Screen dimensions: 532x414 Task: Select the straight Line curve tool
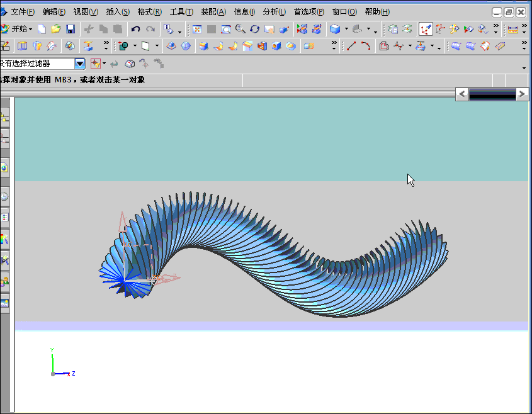click(x=351, y=46)
